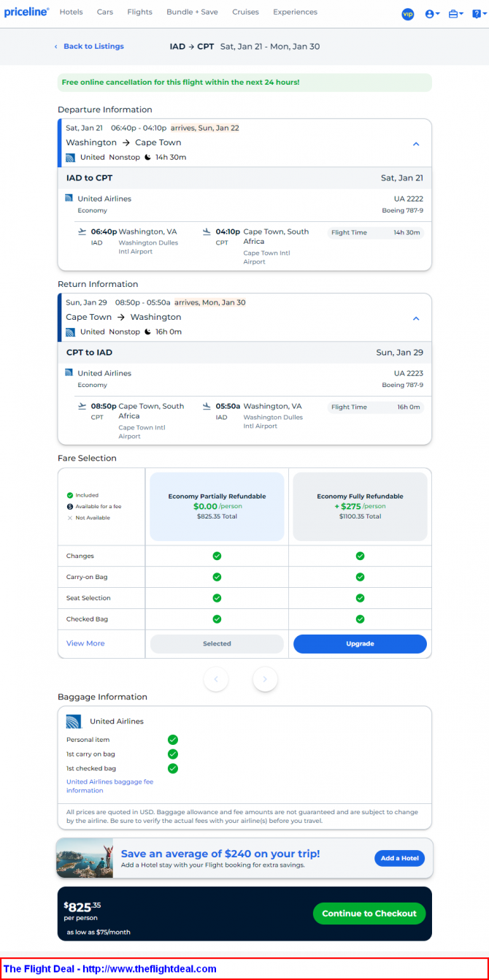Open the VIP badge icon
The width and height of the screenshot is (489, 980).
pos(408,14)
